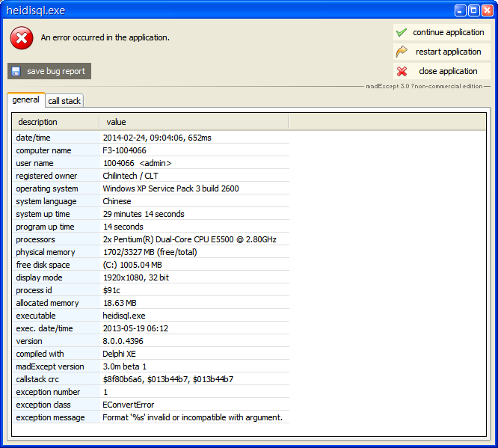Click the 'registered owner' description label

pos(46,176)
